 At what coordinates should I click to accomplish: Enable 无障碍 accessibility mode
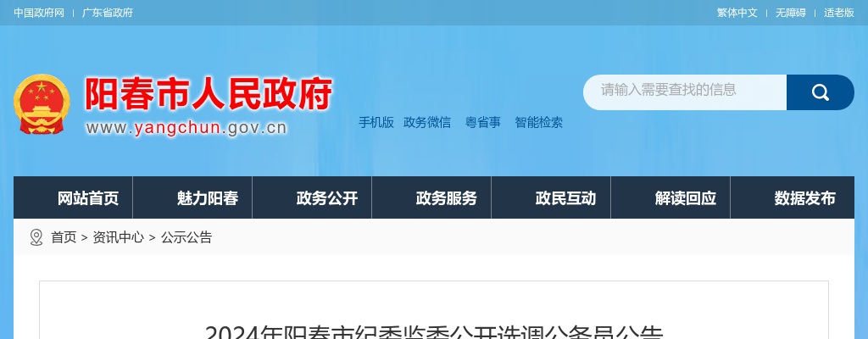790,13
